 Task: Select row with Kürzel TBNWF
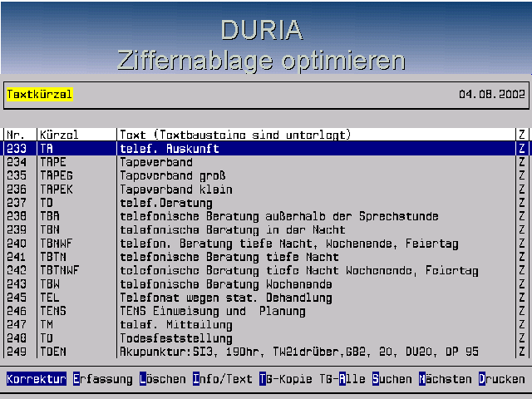(266, 244)
